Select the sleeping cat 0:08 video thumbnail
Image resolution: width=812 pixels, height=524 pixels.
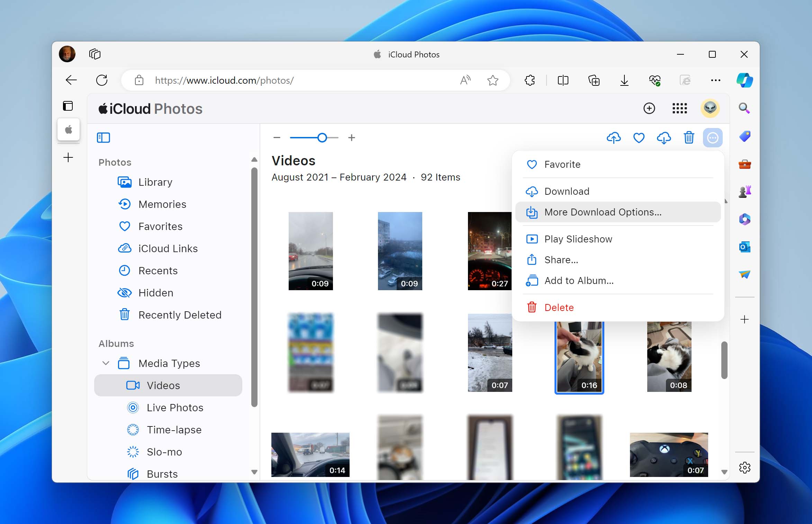coord(669,356)
